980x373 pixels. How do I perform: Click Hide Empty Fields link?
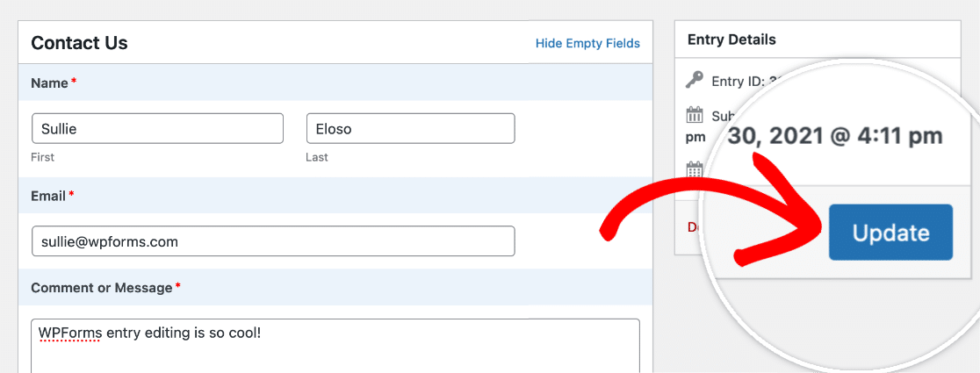587,44
